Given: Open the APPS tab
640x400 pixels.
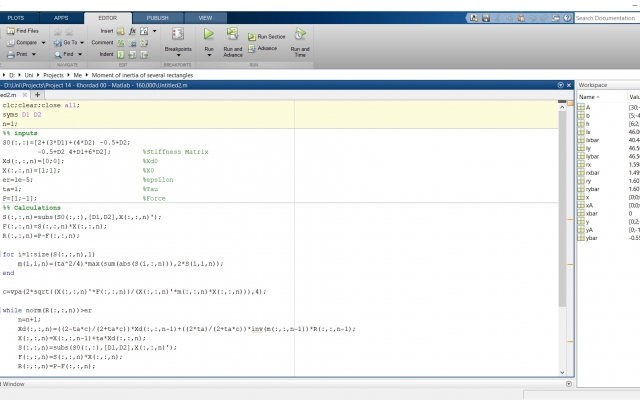Looking at the screenshot, I should (x=61, y=18).
